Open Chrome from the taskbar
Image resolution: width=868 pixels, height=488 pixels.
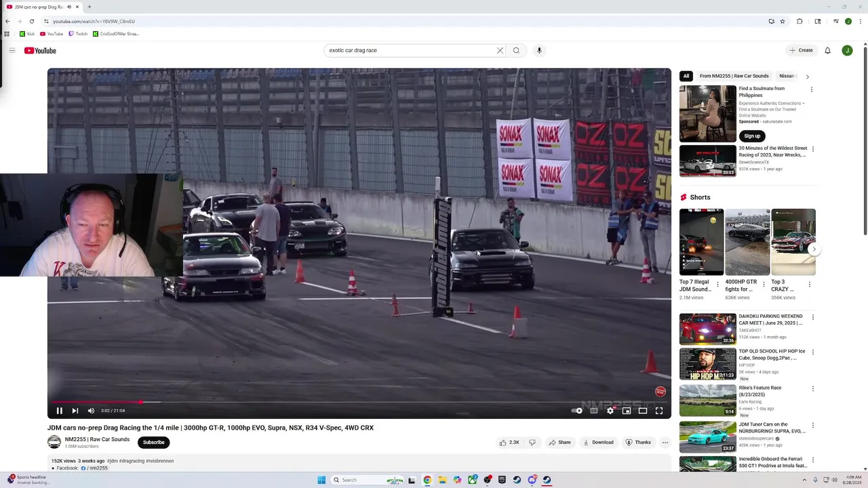coord(427,480)
